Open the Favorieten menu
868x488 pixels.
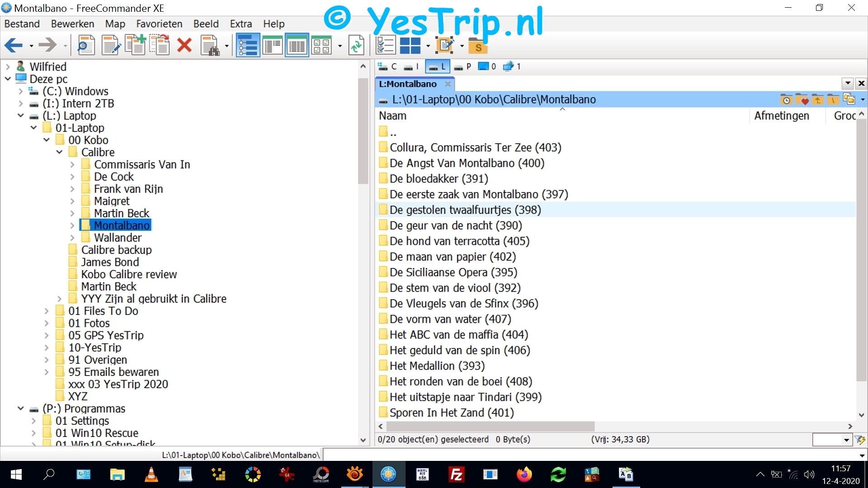click(159, 24)
